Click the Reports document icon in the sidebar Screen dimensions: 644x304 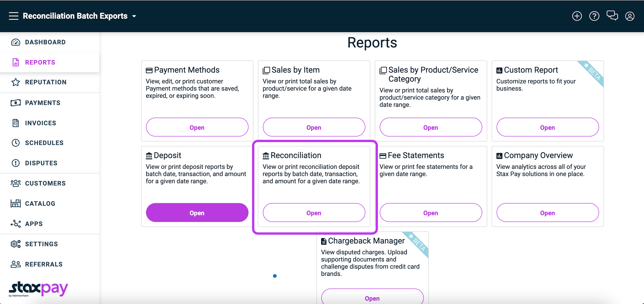coord(15,62)
